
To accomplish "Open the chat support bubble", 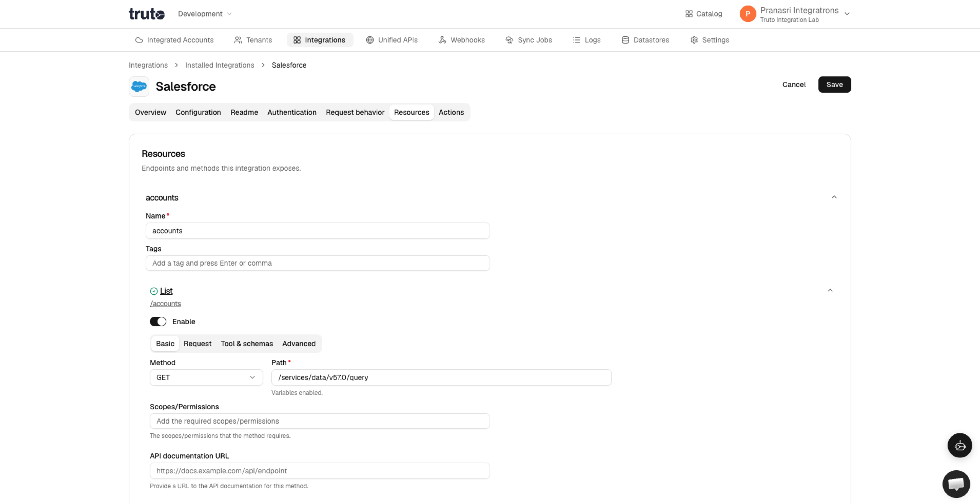I will 956,484.
